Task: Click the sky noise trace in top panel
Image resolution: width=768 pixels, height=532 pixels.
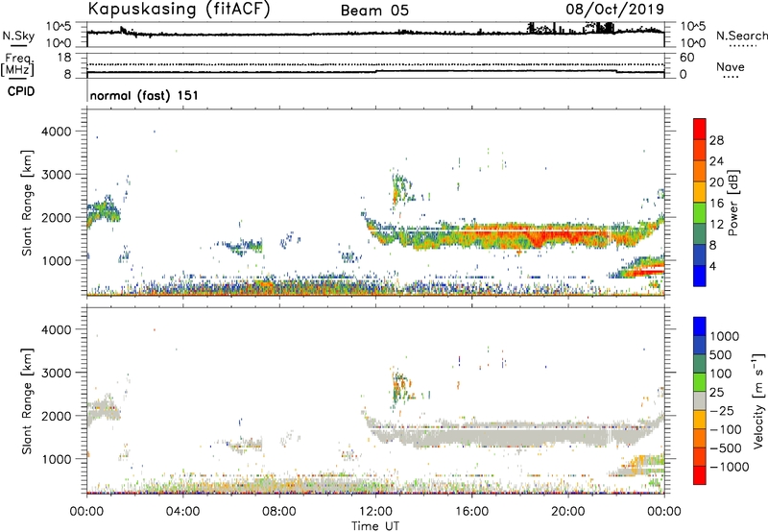Action: [x=375, y=34]
